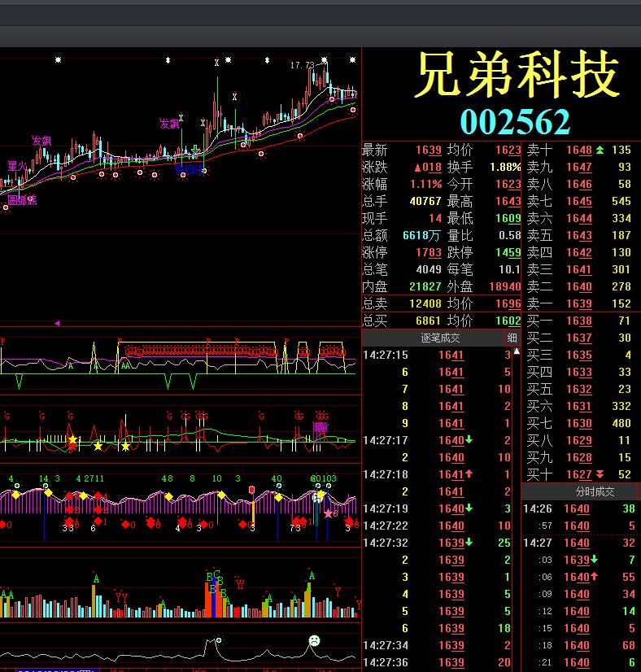Click the smiley face marker on the bottom indicator

[315, 641]
